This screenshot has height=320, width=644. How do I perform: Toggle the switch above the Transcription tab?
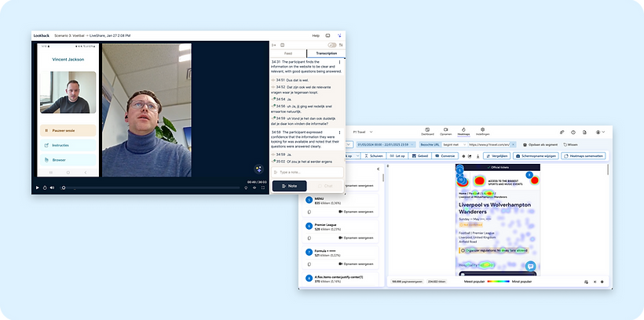click(x=332, y=45)
